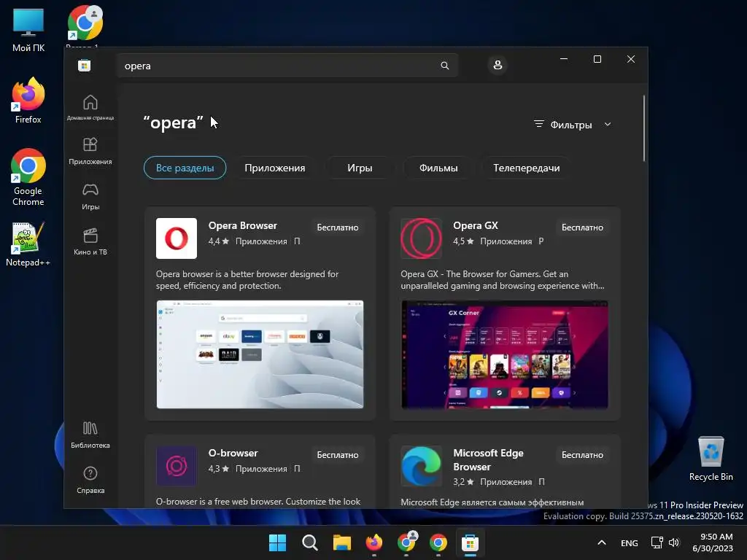Viewport: 747px width, 560px height.
Task: Open taskbar Search magnifier
Action: pyautogui.click(x=309, y=542)
